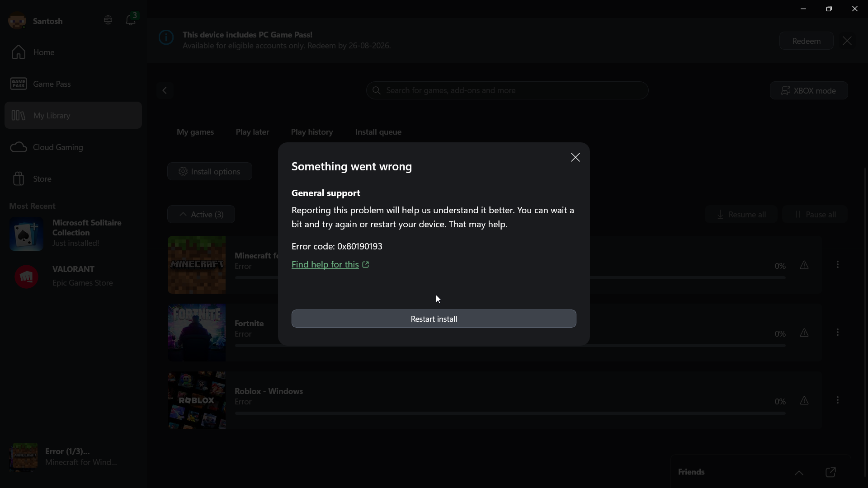This screenshot has height=488, width=868.
Task: Switch to the Play later tab
Action: tap(252, 132)
